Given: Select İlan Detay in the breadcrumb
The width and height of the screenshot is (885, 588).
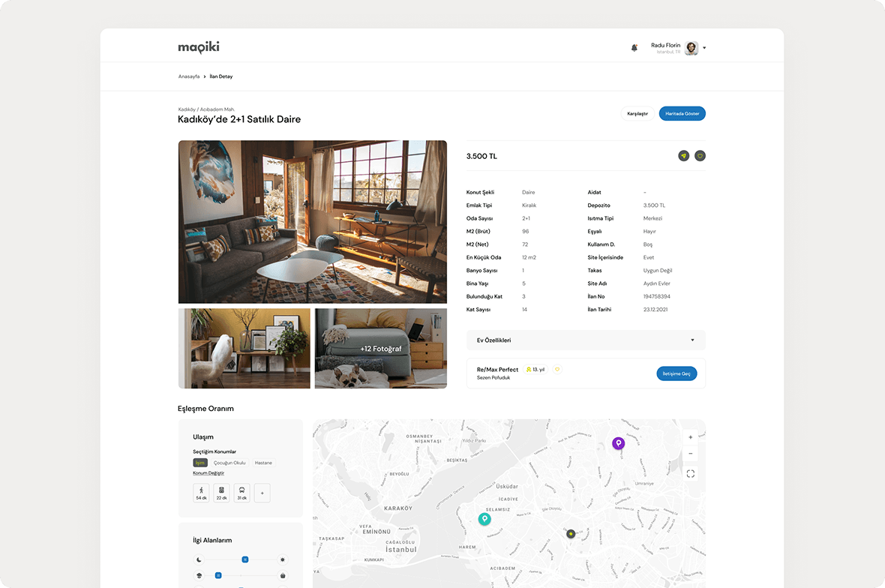Looking at the screenshot, I should [x=220, y=76].
